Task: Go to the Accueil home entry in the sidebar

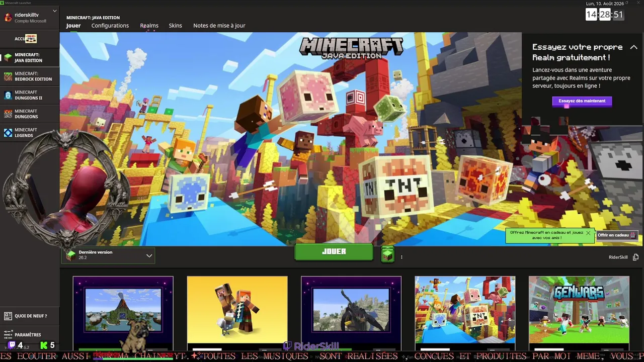Action: click(x=30, y=39)
